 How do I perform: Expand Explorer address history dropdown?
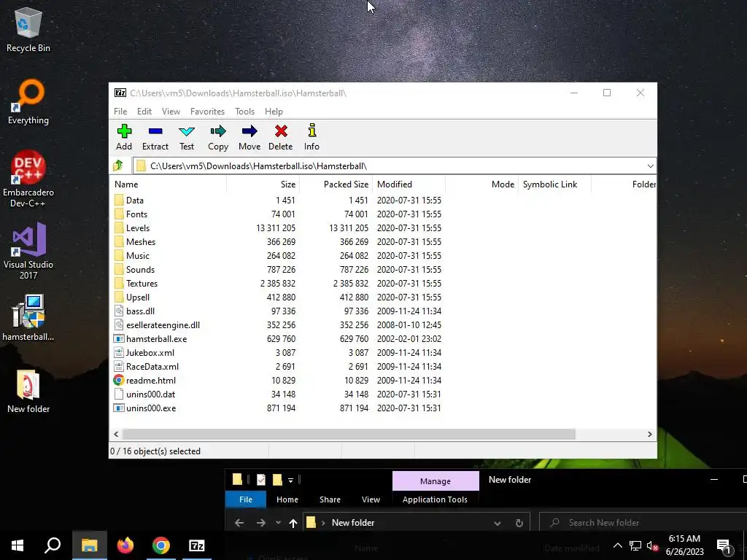tap(498, 523)
